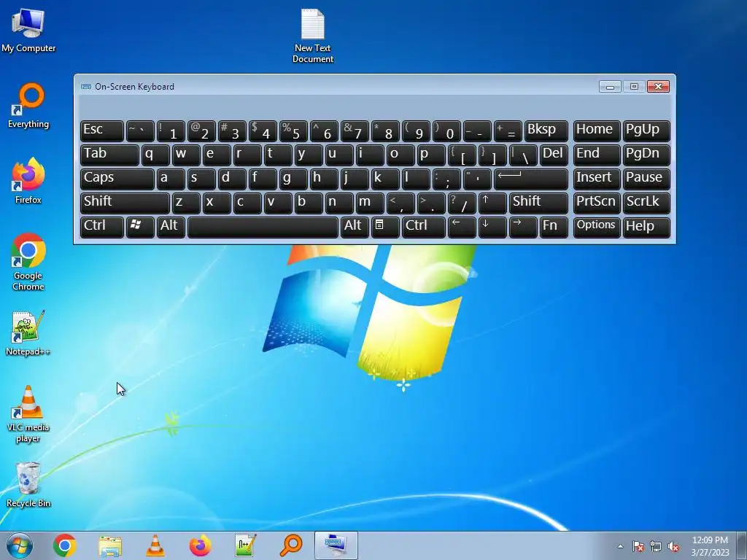This screenshot has height=560, width=747.
Task: Toggle the Caps lock key
Action: (117, 179)
